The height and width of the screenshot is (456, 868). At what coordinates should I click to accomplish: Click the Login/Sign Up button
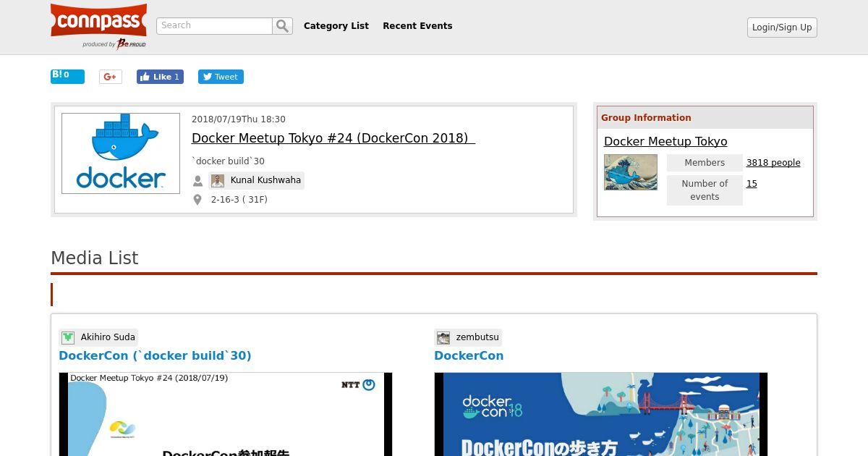point(782,28)
